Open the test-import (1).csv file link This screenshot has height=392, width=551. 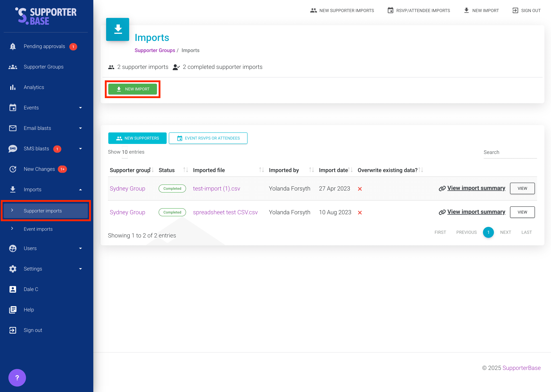coord(217,189)
